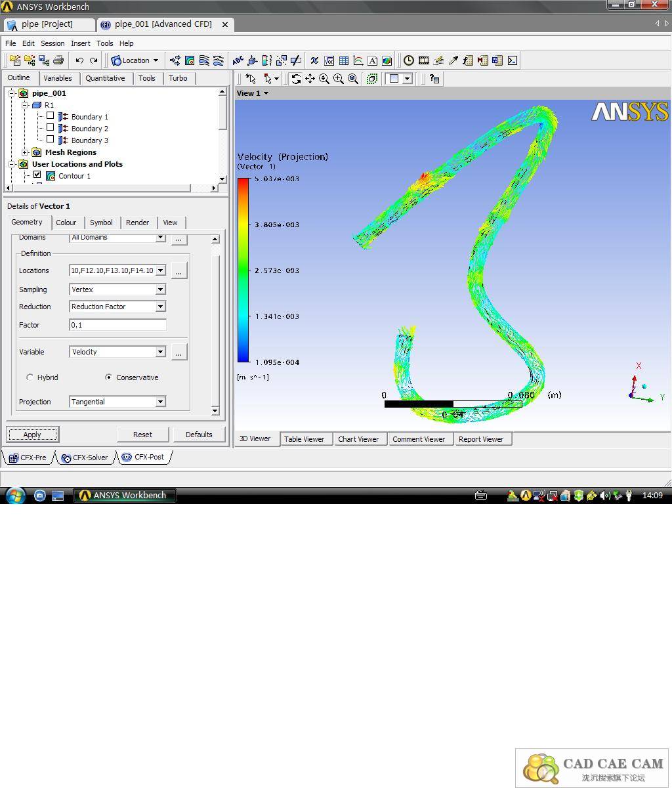Switch to the Colour tab
Screen dimensions: 672x791
click(66, 223)
